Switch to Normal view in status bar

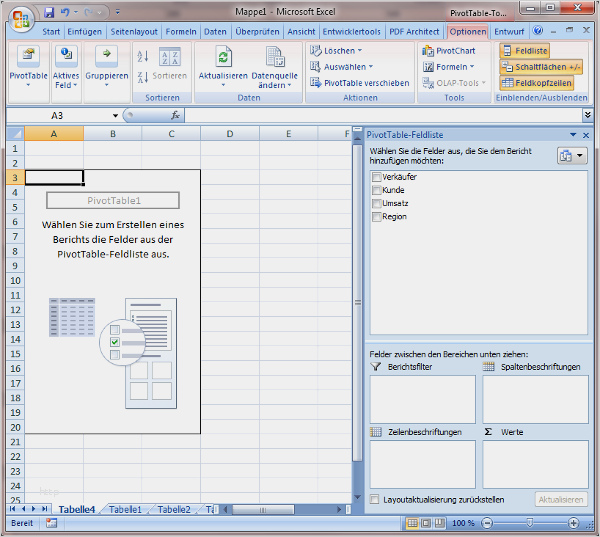click(412, 523)
